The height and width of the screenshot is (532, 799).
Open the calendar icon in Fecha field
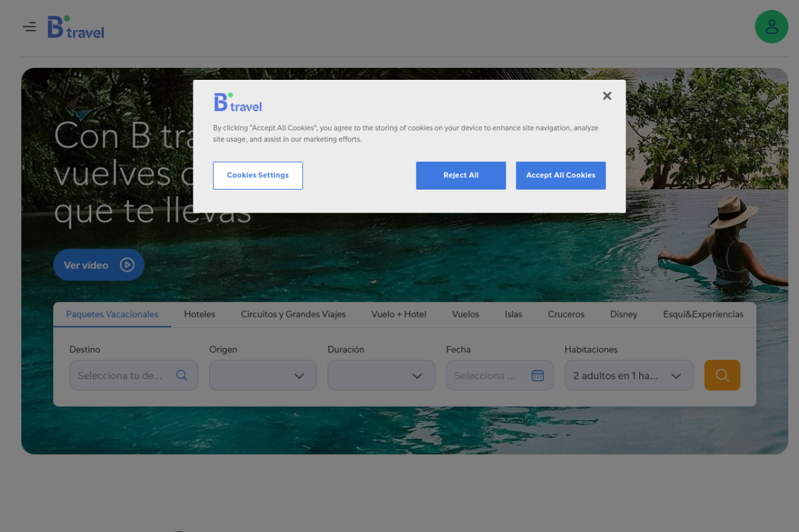tap(537, 375)
